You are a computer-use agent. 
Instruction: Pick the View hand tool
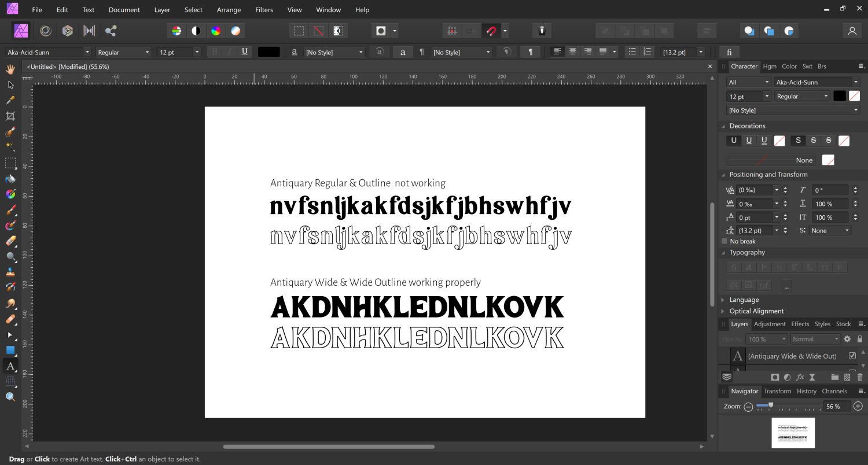pyautogui.click(x=10, y=69)
